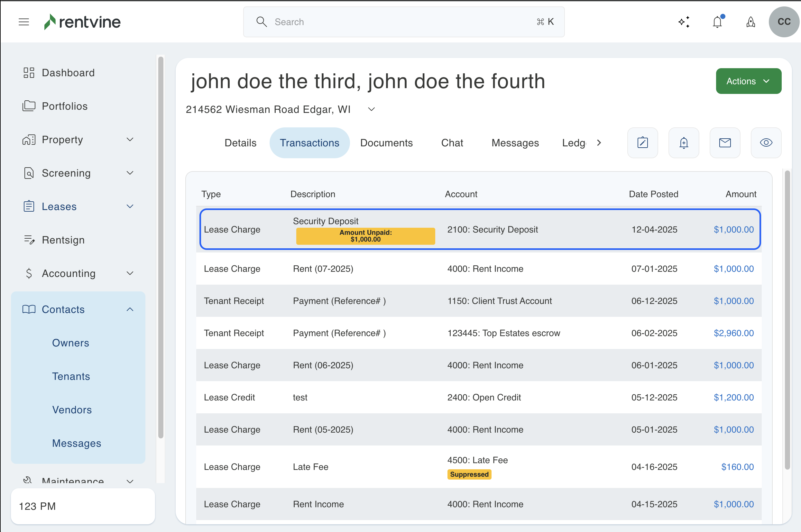Click the add reminder bell icon

[x=684, y=143]
